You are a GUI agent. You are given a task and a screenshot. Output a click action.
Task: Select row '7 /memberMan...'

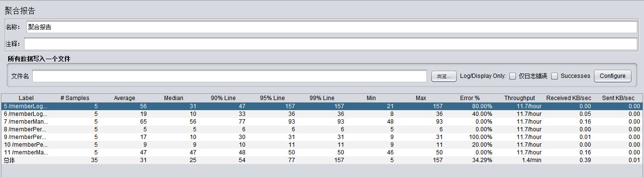[322, 122]
